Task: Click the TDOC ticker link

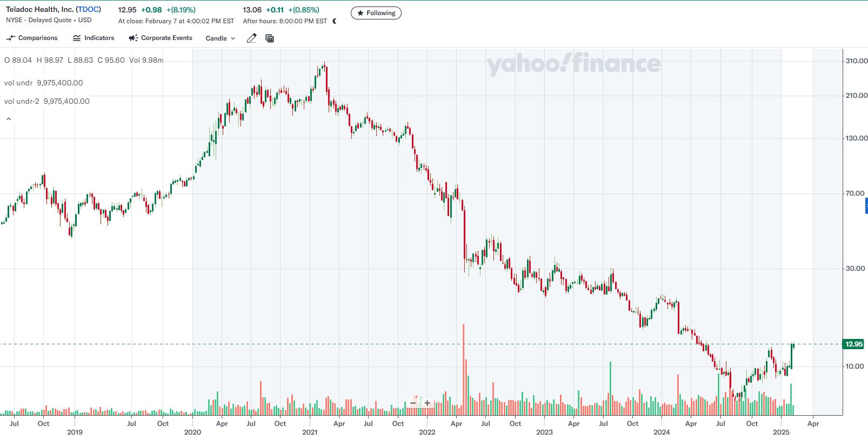Action: pyautogui.click(x=88, y=10)
